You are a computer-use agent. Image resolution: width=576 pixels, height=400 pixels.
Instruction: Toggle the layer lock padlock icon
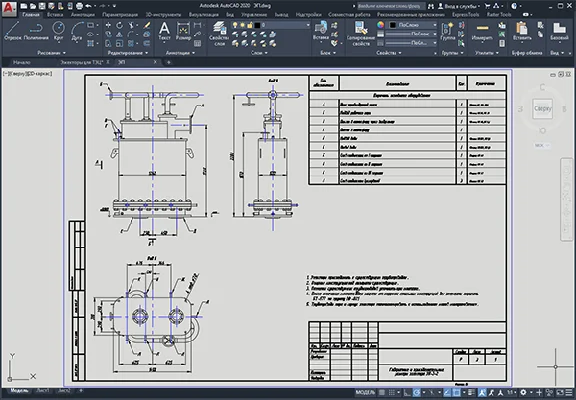[250, 25]
